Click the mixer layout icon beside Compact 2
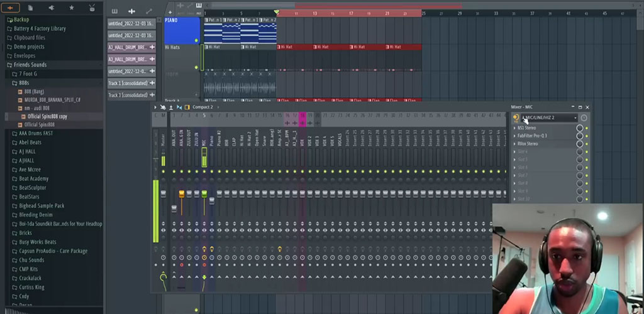The width and height of the screenshot is (644, 314). [187, 107]
